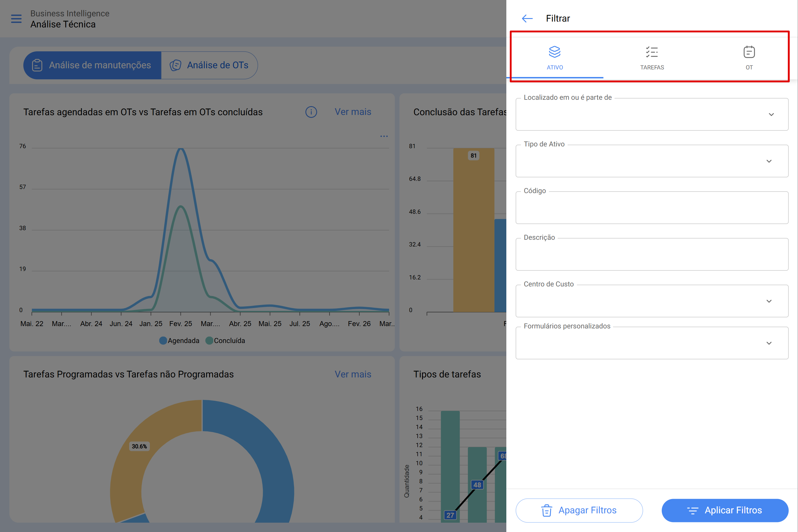Open three-dot options on line chart
This screenshot has width=798, height=532.
coord(384,136)
